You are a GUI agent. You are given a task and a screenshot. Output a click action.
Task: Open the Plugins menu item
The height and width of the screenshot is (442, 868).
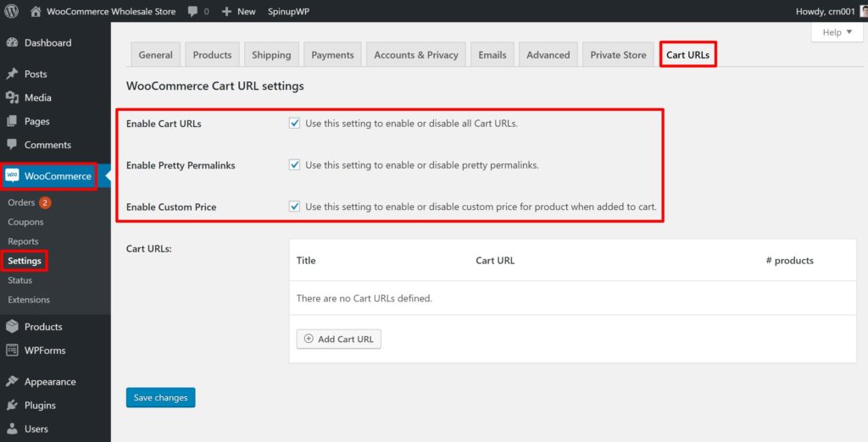click(x=55, y=405)
